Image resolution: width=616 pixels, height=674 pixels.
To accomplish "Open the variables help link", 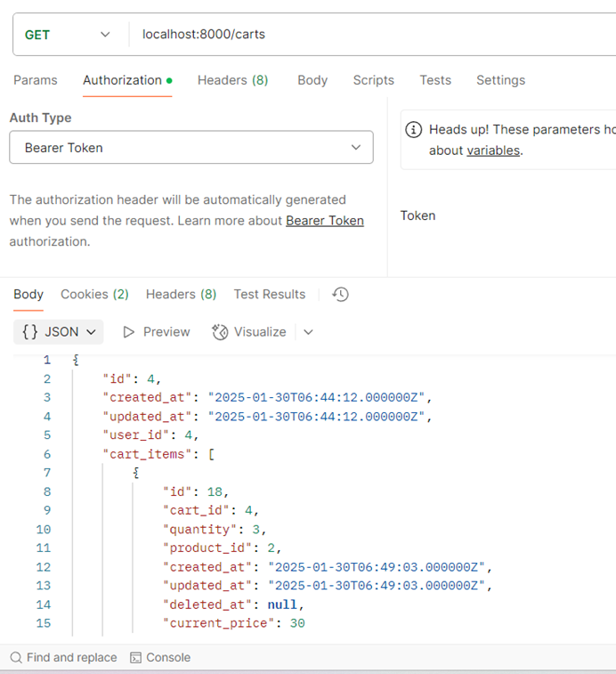I will pos(492,150).
